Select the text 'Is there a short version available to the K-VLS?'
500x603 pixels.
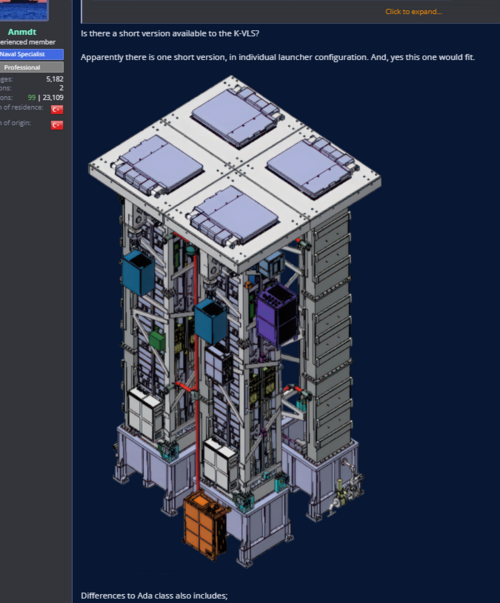coord(170,33)
